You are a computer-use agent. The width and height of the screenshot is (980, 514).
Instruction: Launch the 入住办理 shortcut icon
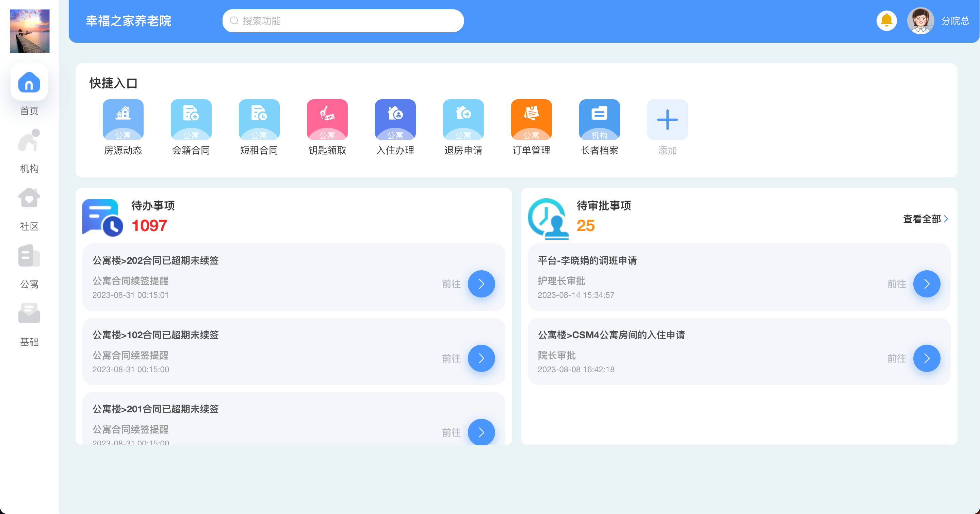point(395,120)
